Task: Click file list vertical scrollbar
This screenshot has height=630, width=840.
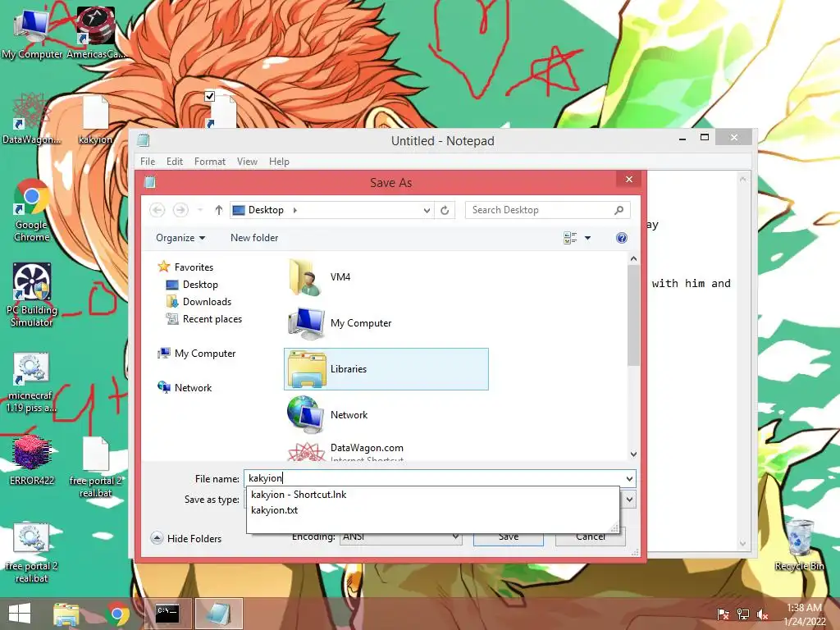Action: pos(633,316)
